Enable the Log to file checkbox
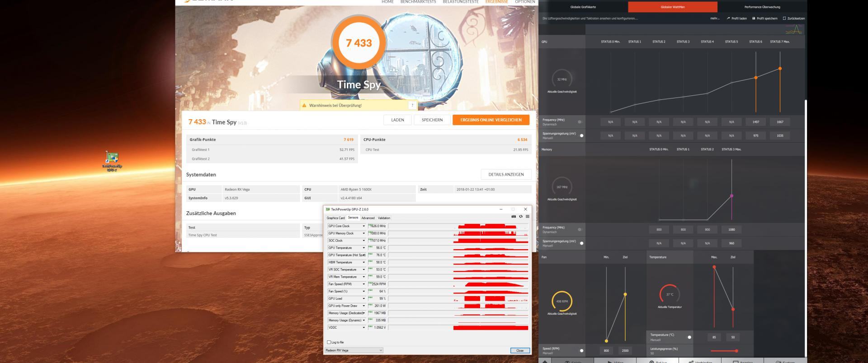 tap(329, 342)
